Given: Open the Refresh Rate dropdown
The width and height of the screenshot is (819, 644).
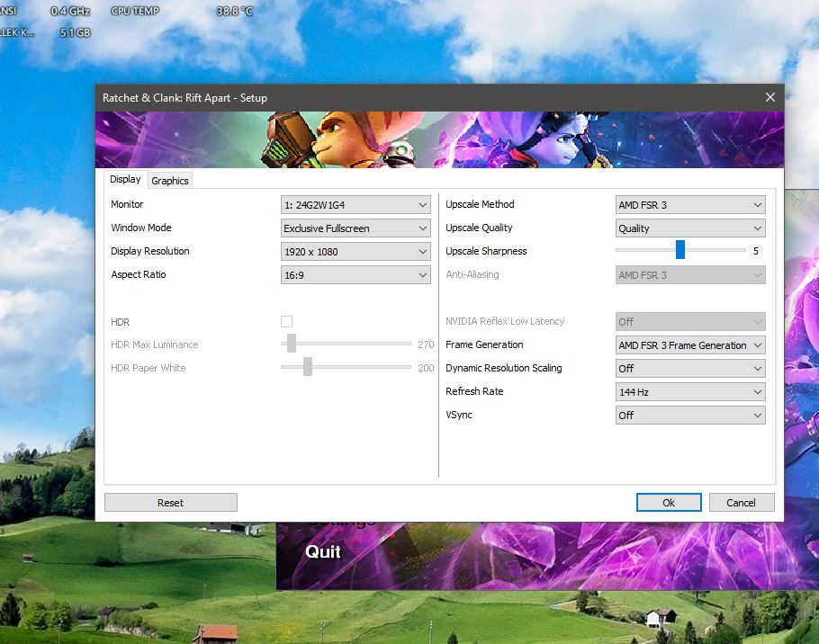Looking at the screenshot, I should pyautogui.click(x=690, y=392).
